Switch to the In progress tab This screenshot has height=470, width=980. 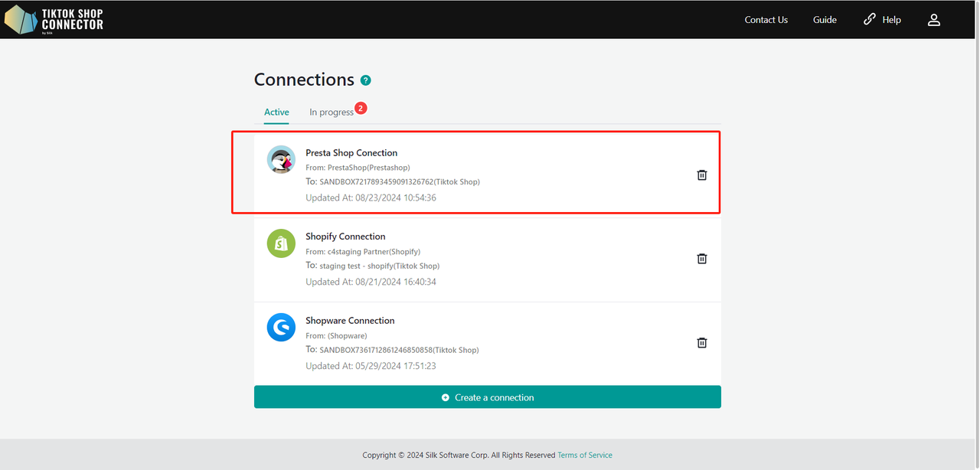tap(332, 113)
